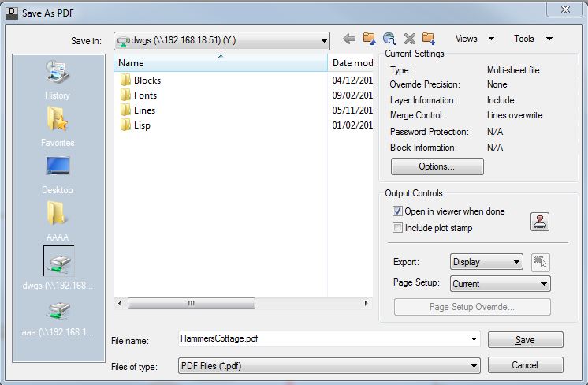This screenshot has height=385, width=588.
Task: Sort by the Date modified column header
Action: click(x=351, y=62)
